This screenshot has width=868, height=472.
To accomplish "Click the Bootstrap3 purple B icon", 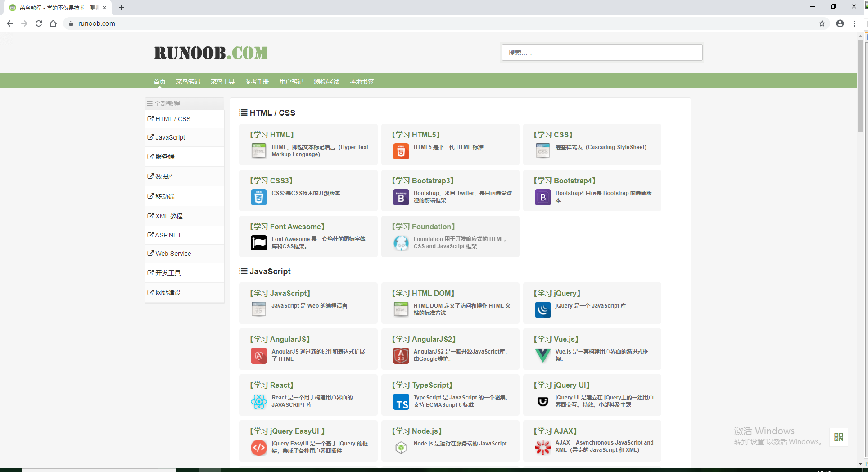I will tap(401, 197).
